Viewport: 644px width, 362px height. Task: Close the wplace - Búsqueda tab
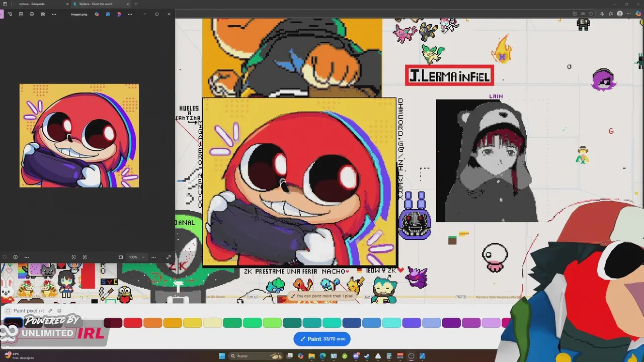(x=67, y=4)
